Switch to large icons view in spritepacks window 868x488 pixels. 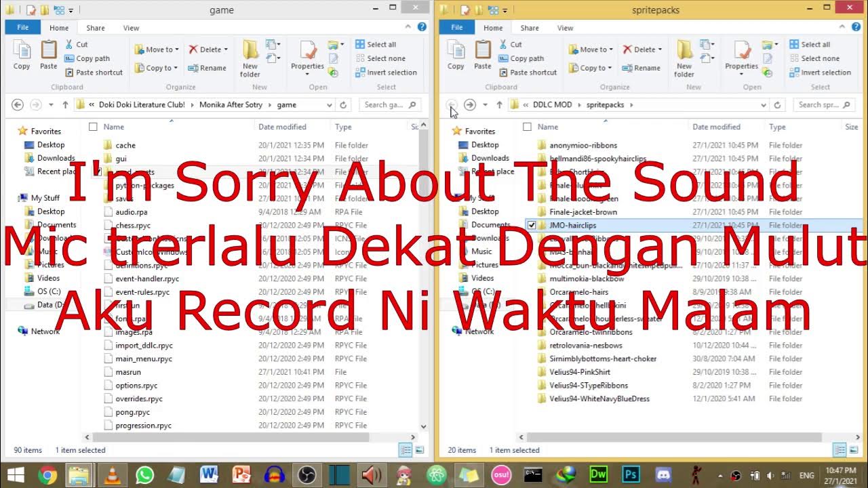tap(853, 450)
